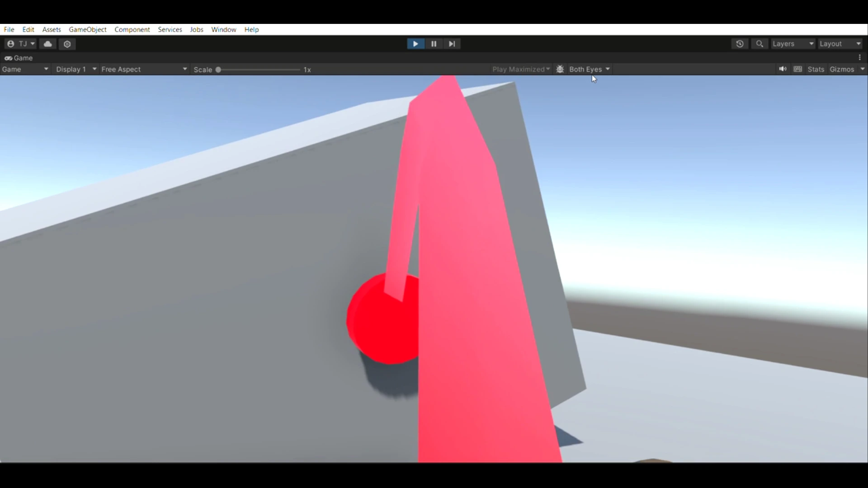The height and width of the screenshot is (488, 868).
Task: Expand the Layers dropdown
Action: (x=793, y=44)
